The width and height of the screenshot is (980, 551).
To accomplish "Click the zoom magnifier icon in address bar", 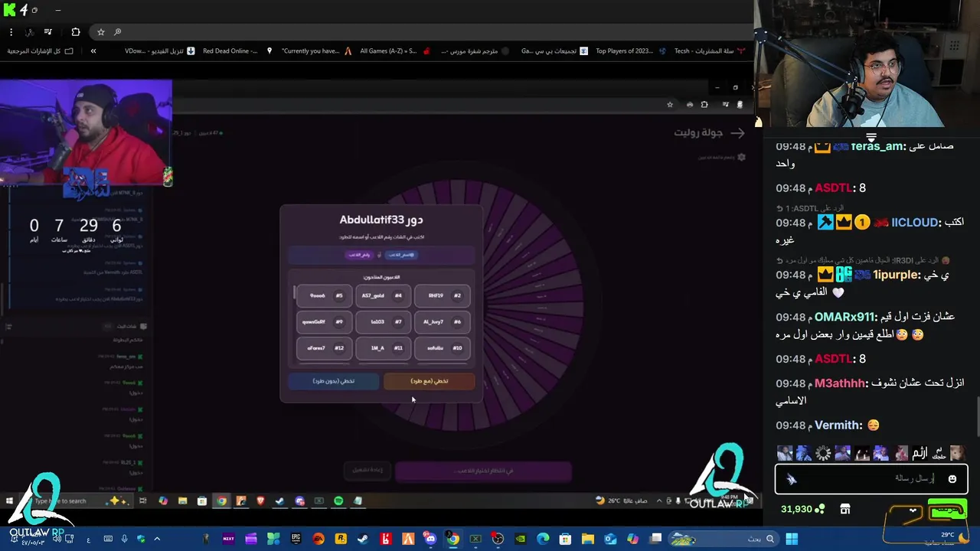I will (117, 32).
